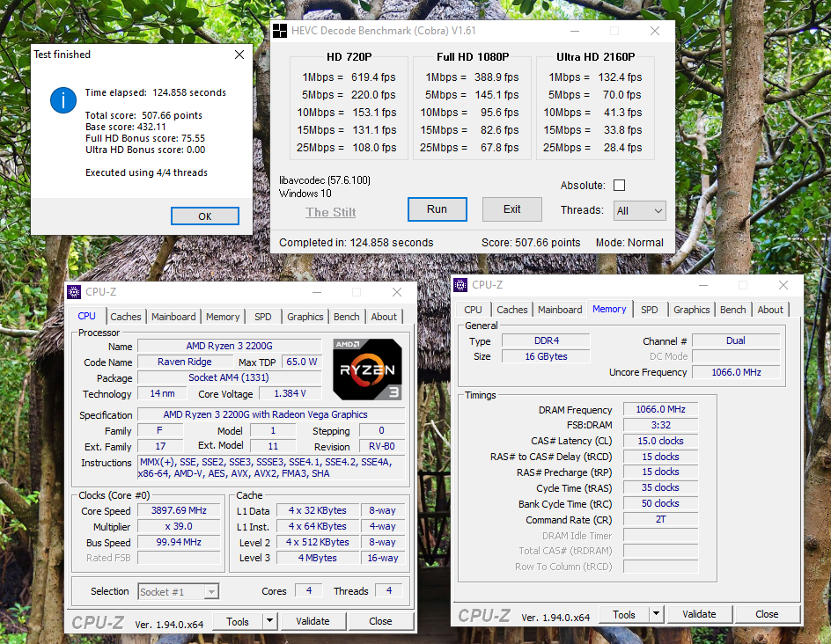Viewport: 831px width, 644px height.
Task: Click Tools button in left CPU-Z window
Action: pos(238,621)
